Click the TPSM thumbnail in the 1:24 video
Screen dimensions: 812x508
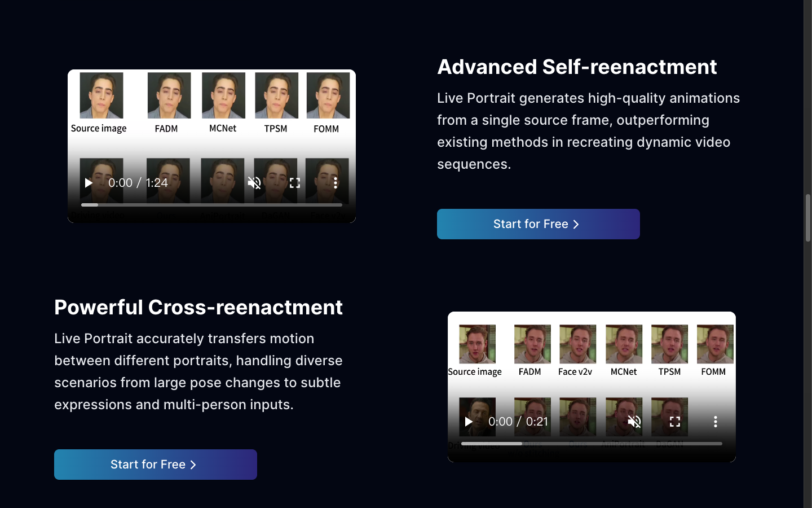pos(277,95)
